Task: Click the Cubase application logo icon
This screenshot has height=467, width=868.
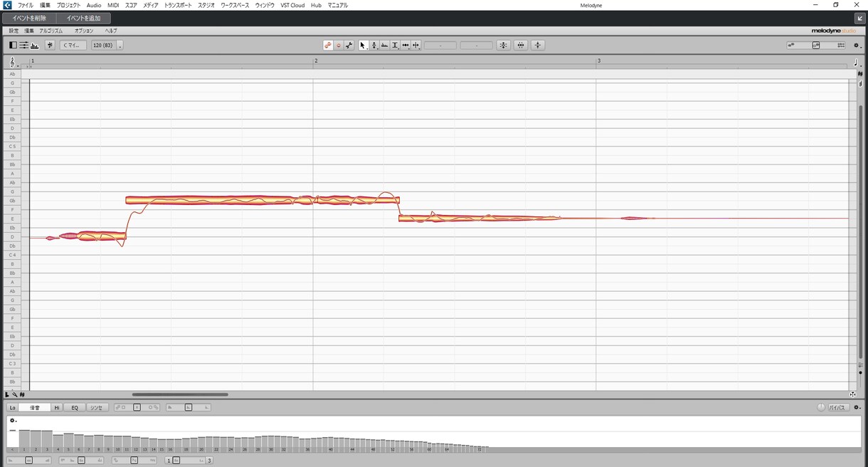Action: click(7, 5)
